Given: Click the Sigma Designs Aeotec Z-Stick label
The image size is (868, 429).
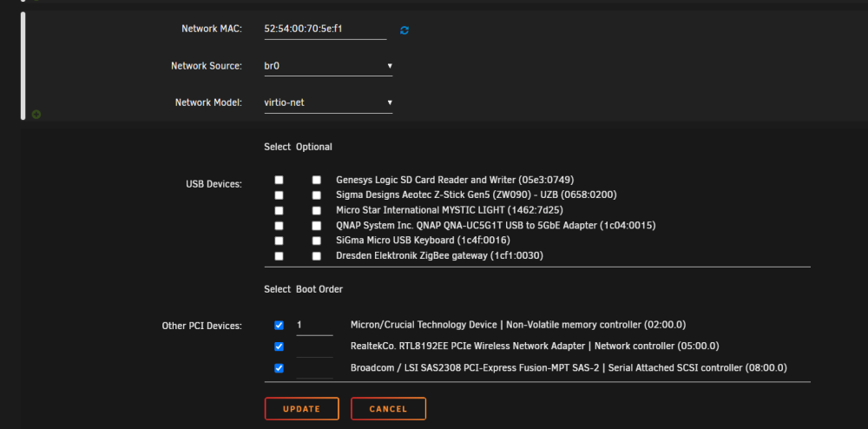Looking at the screenshot, I should coord(476,195).
